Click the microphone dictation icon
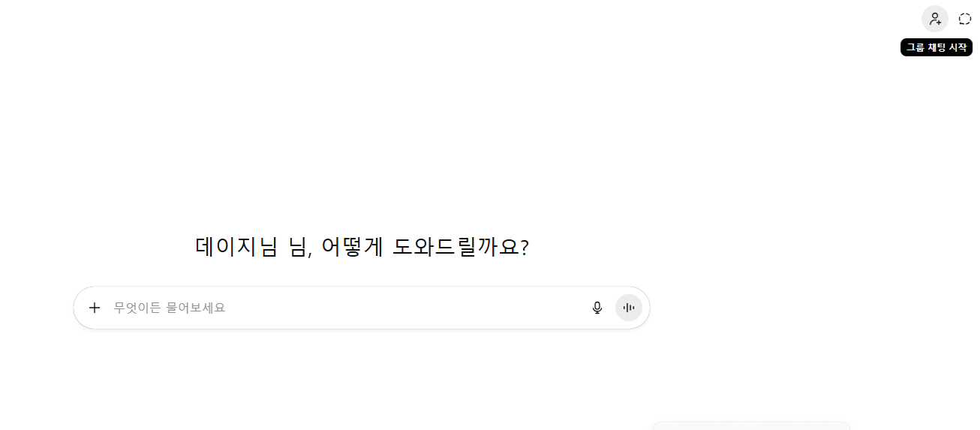980x430 pixels. pyautogui.click(x=597, y=308)
